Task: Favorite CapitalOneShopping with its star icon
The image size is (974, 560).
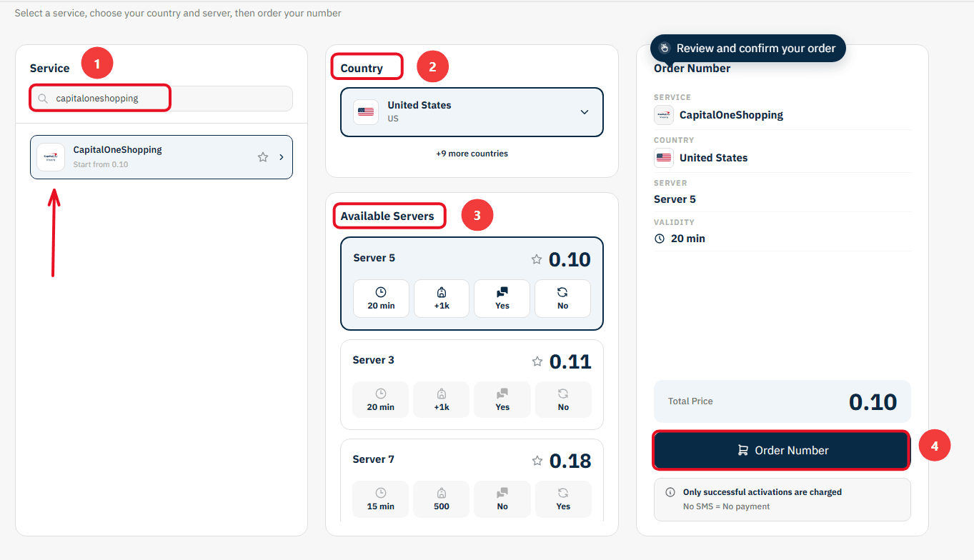Action: coord(263,157)
